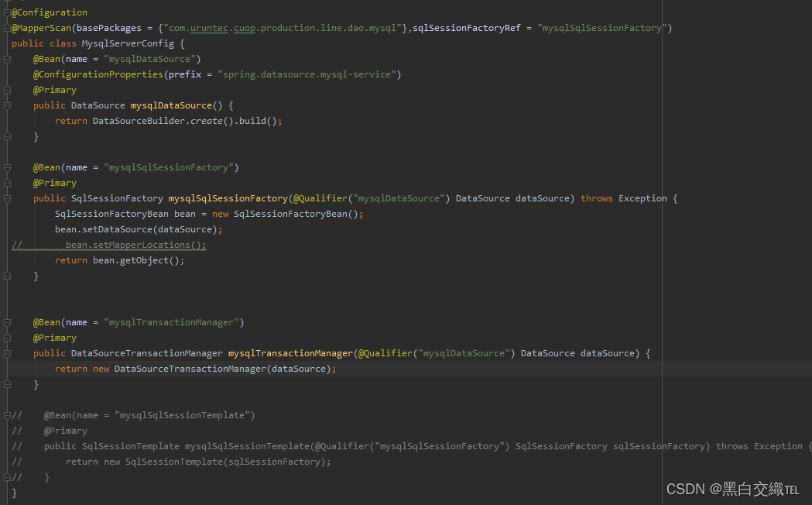Image resolution: width=812 pixels, height=505 pixels.
Task: Click "mysqlTransactionManager" string in @Bean annotation
Action: (171, 322)
